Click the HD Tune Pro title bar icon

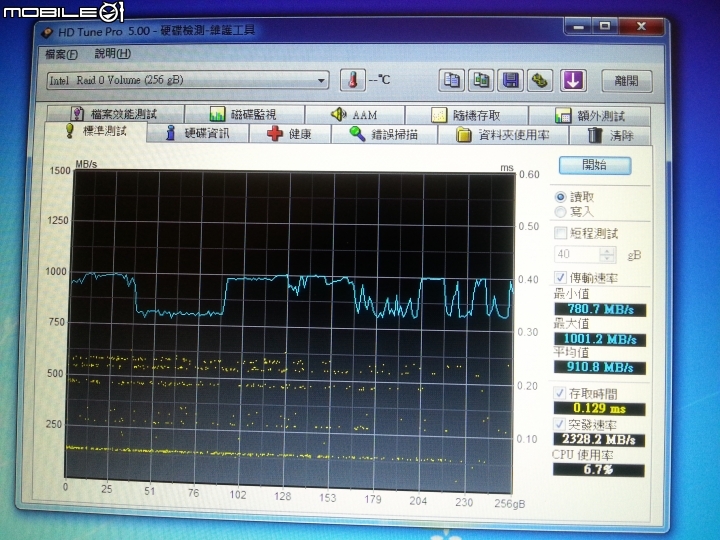[x=47, y=32]
